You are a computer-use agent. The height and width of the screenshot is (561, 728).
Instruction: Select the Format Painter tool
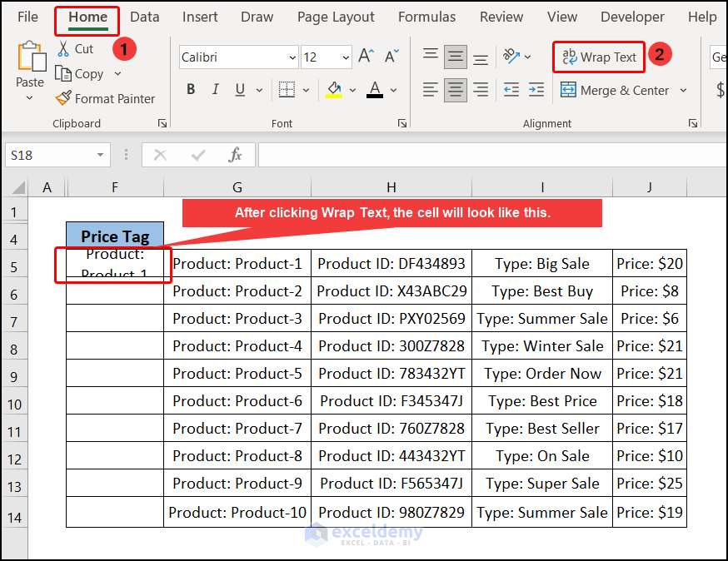click(x=105, y=98)
